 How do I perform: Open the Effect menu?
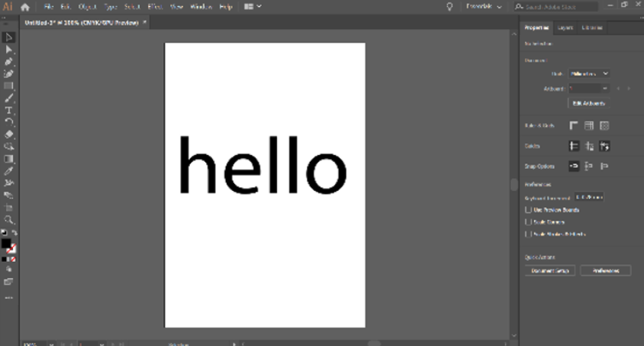pyautogui.click(x=155, y=7)
